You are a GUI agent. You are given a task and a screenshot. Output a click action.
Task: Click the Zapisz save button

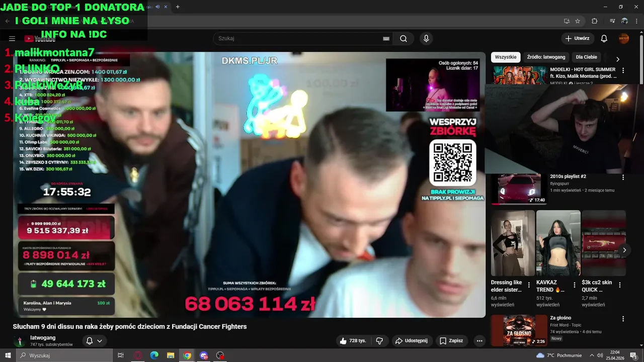pyautogui.click(x=451, y=341)
